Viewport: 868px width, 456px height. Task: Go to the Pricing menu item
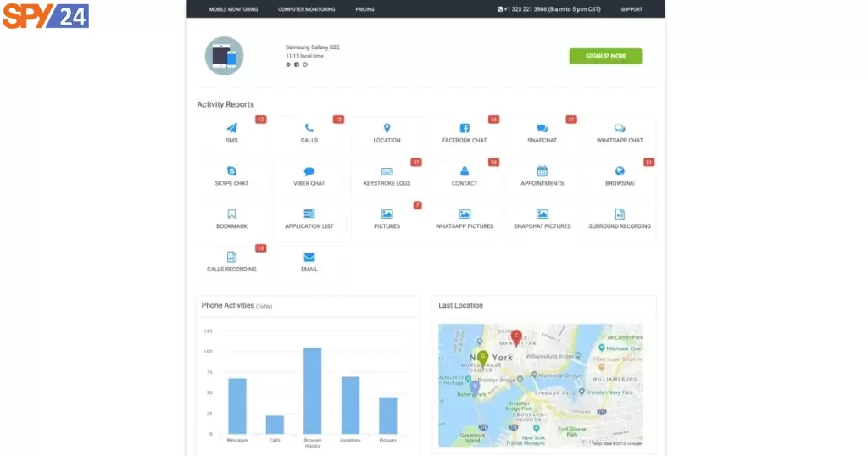pyautogui.click(x=364, y=9)
